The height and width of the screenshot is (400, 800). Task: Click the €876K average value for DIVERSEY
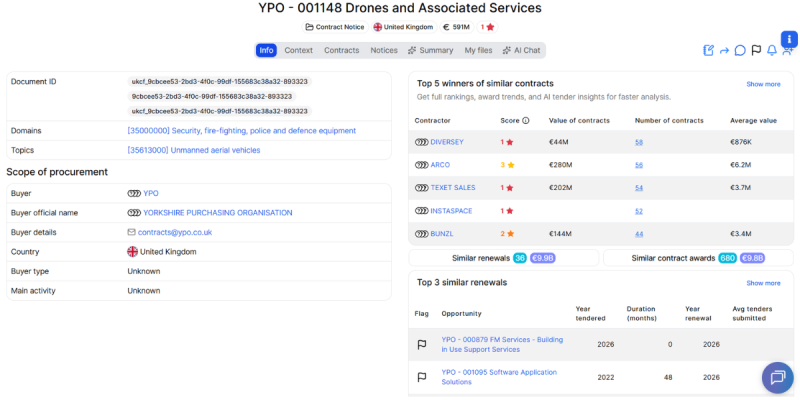pyautogui.click(x=741, y=142)
